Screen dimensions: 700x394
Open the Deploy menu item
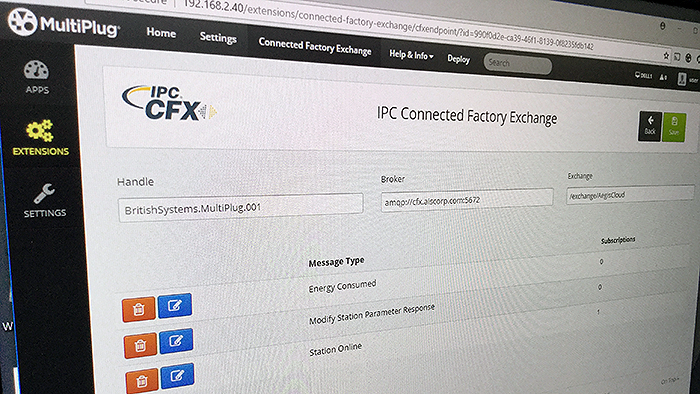[458, 59]
